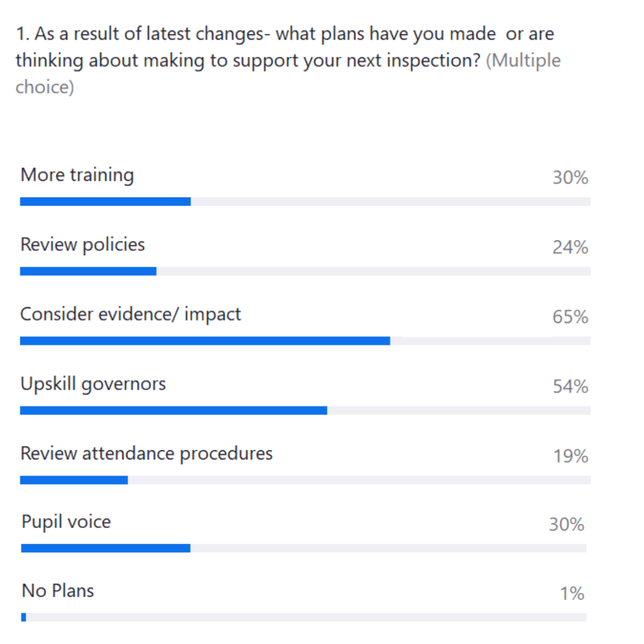Screen dimensions: 644x644
Task: Click 'Review attendance procedures' option label
Action: coord(147,454)
